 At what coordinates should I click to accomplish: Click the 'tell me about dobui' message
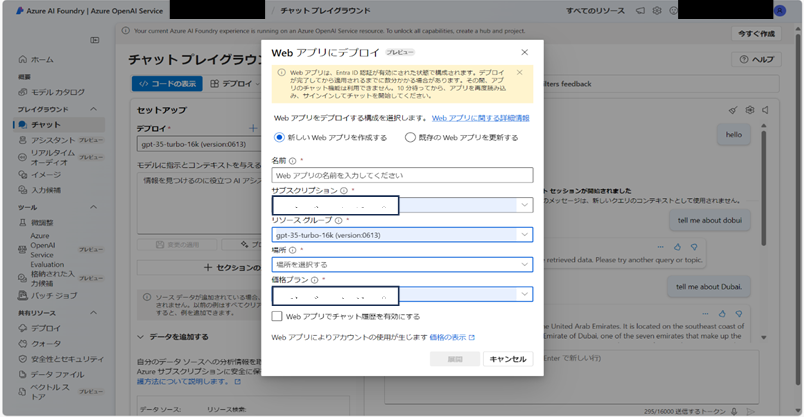point(710,221)
